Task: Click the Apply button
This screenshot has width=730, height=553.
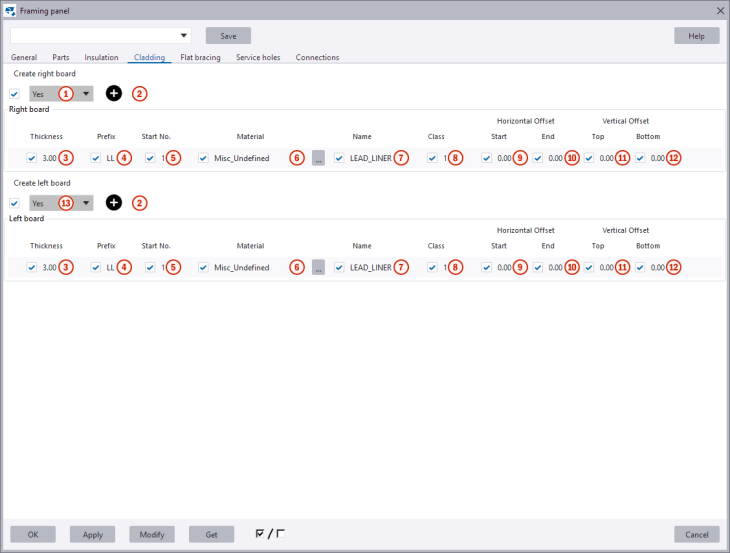Action: pyautogui.click(x=93, y=534)
